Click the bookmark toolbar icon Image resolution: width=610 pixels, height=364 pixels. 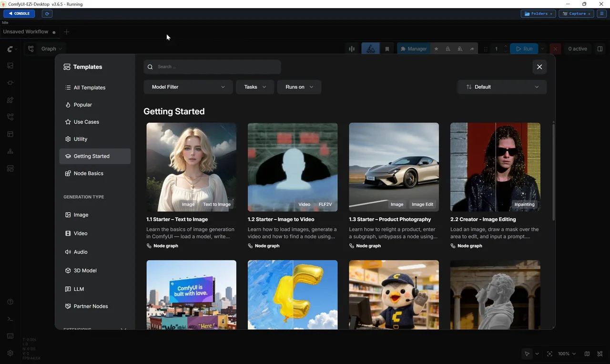pyautogui.click(x=387, y=49)
